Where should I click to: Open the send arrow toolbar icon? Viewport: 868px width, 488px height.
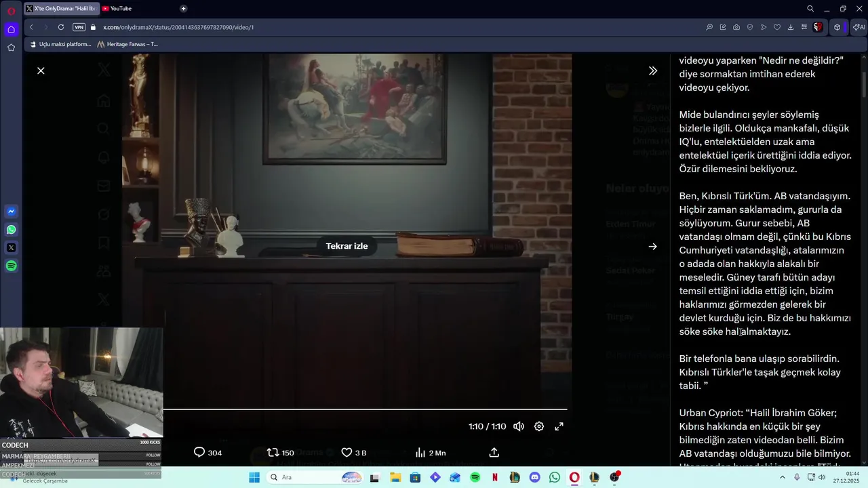point(764,27)
